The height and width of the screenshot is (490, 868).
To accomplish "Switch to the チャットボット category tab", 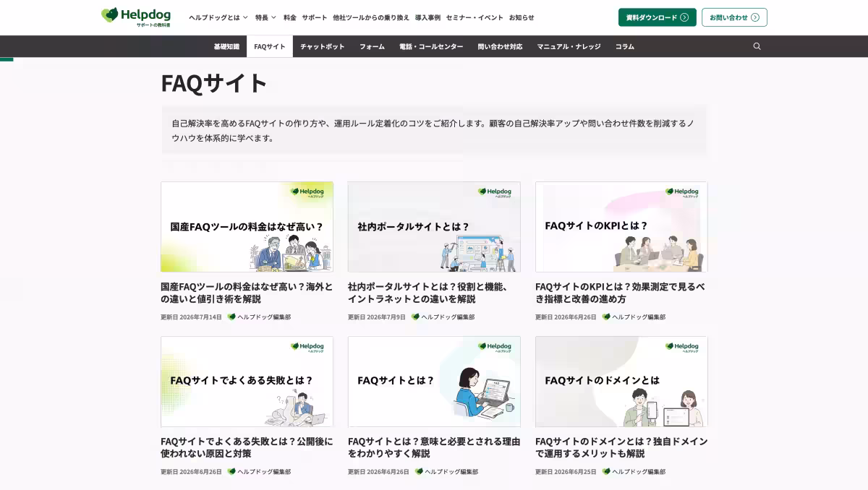I will [323, 46].
